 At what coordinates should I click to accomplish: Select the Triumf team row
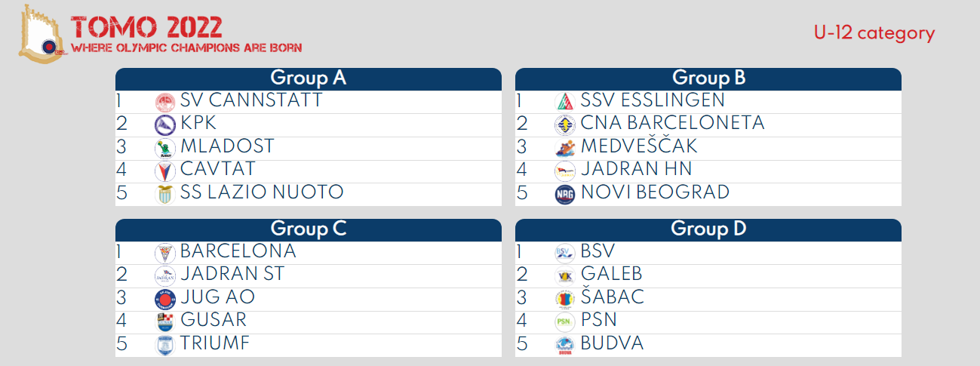[x=308, y=344]
